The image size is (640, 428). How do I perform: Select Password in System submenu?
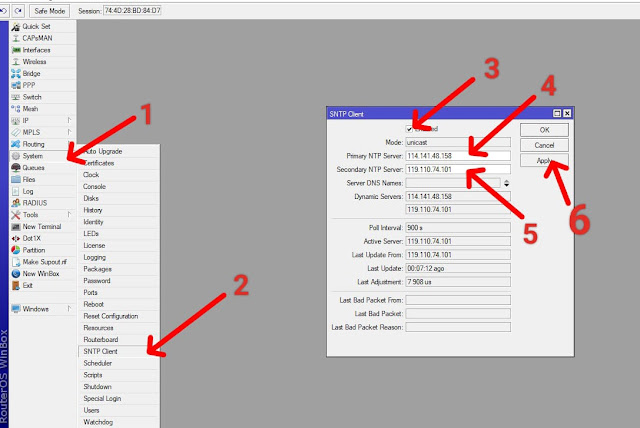point(118,281)
